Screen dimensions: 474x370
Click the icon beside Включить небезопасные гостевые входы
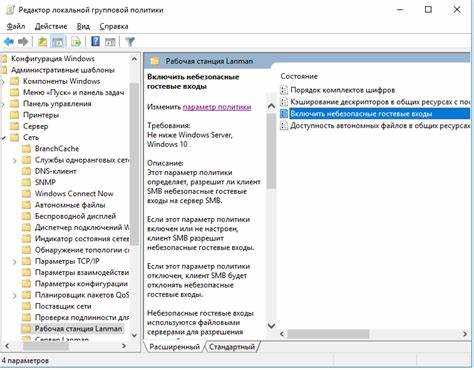tap(284, 114)
